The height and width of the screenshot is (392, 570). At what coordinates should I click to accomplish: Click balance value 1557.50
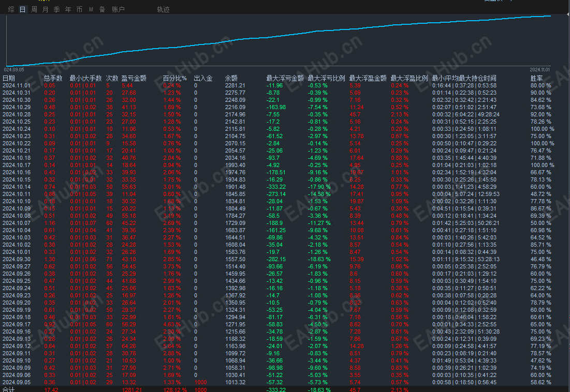click(x=235, y=259)
